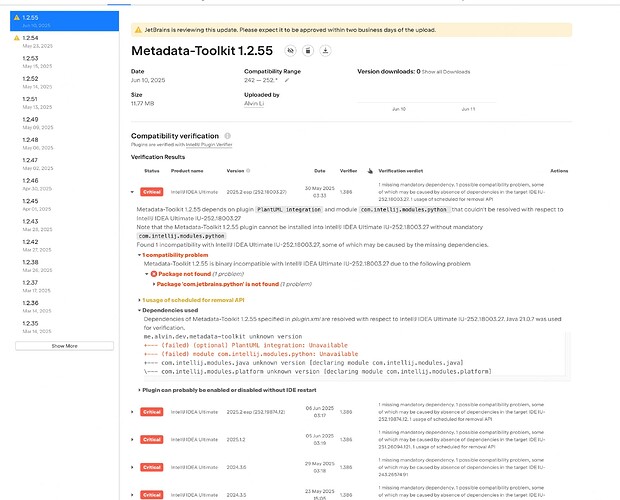The width and height of the screenshot is (620, 500).
Task: Expand the IntelliJ IDEA Ultimate 2024.3.6 row
Action: point(132,467)
